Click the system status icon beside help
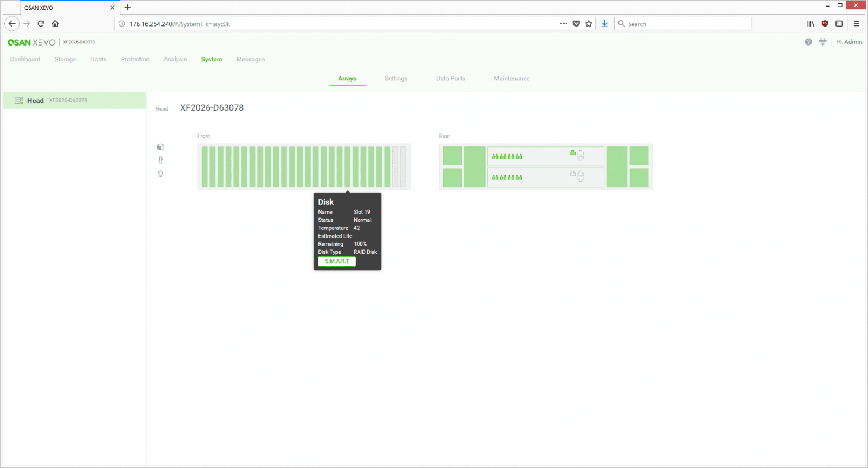The height and width of the screenshot is (468, 868). pos(822,42)
